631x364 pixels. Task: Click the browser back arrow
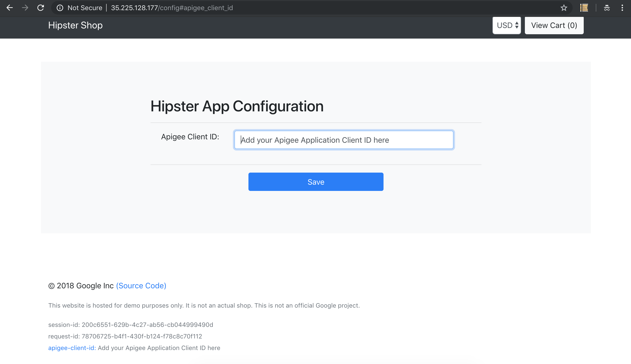(9, 8)
